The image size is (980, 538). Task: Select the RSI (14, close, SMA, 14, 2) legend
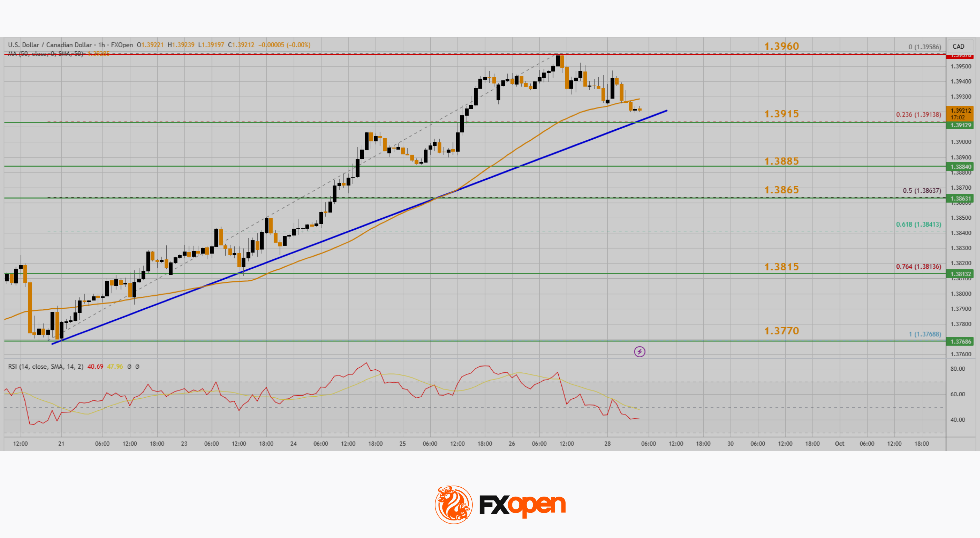(46, 367)
